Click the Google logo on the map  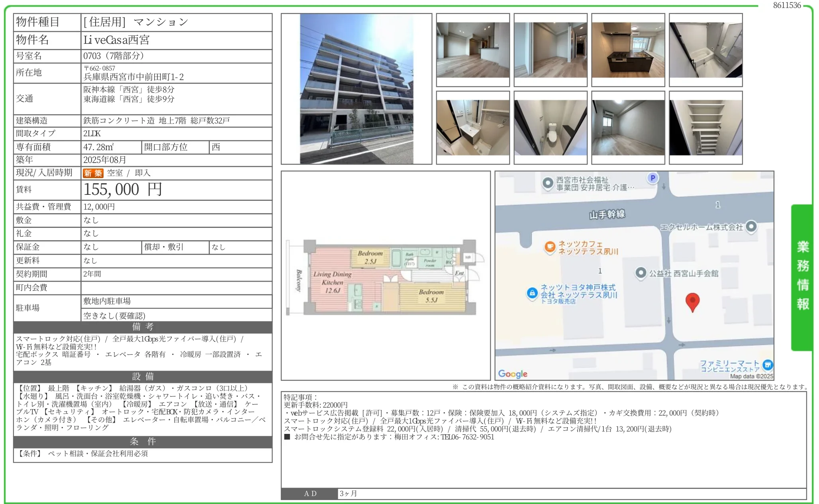513,374
